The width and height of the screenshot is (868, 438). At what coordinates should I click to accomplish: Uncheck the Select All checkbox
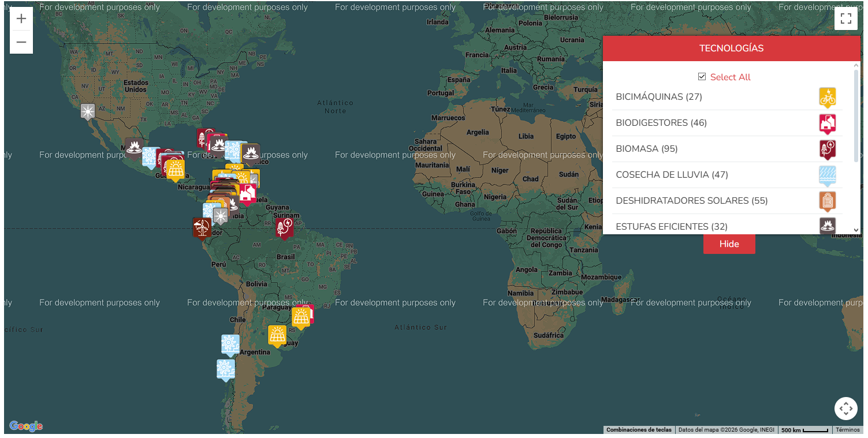point(702,77)
